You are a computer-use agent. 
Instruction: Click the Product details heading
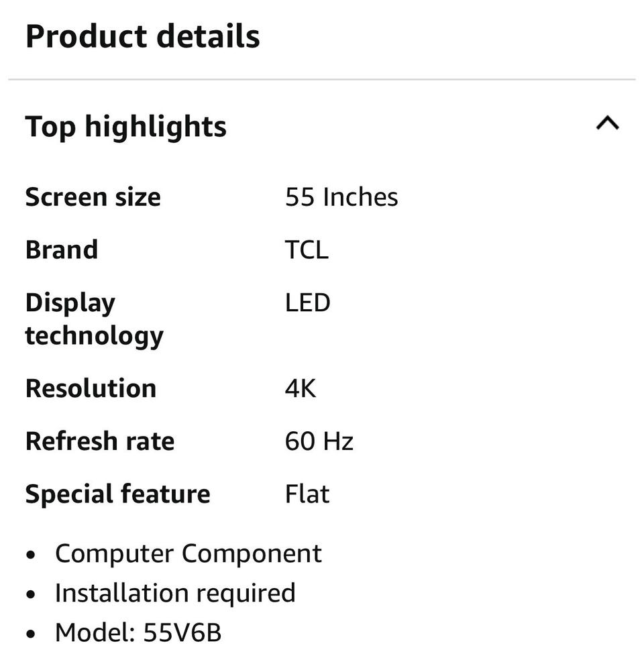click(x=142, y=36)
